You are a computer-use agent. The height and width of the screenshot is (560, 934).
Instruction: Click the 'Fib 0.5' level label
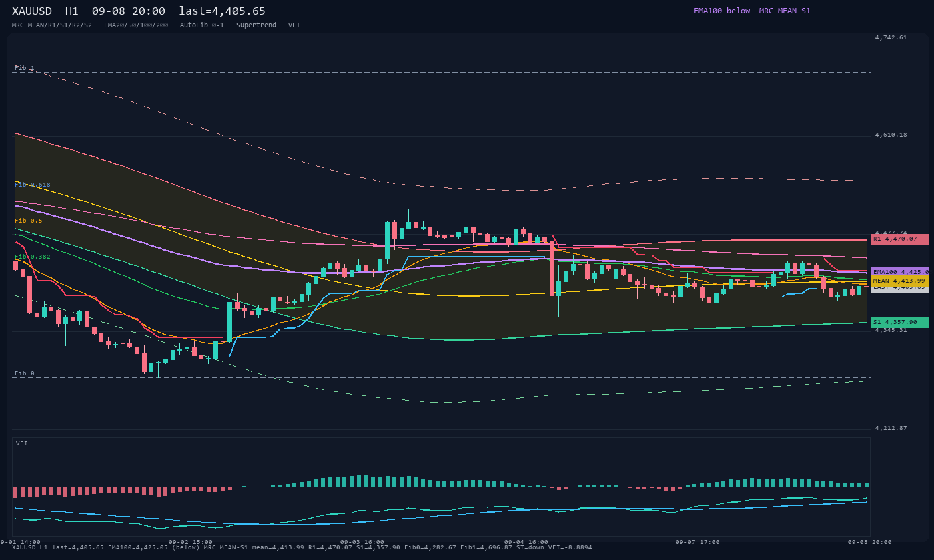click(x=29, y=221)
